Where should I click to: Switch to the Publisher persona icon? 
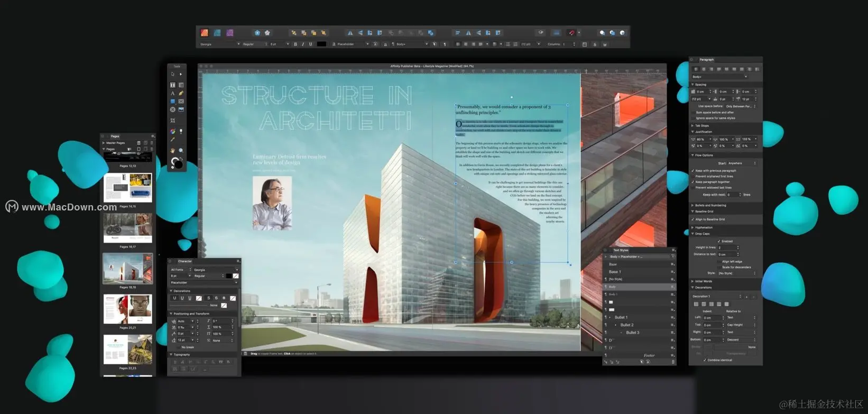click(x=205, y=33)
